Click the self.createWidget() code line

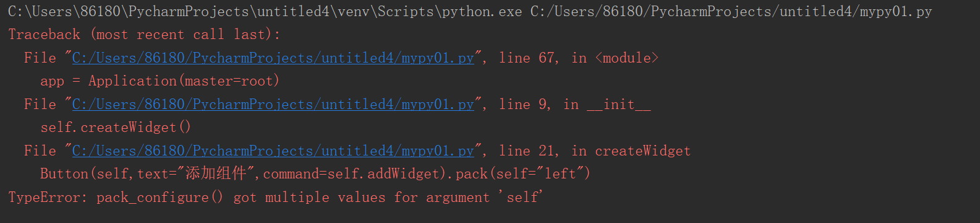116,128
